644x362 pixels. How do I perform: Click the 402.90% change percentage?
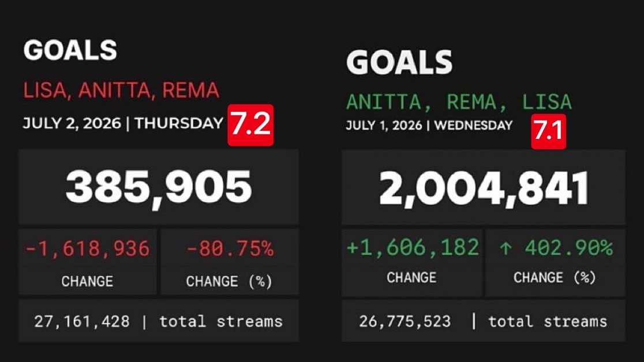click(x=569, y=248)
